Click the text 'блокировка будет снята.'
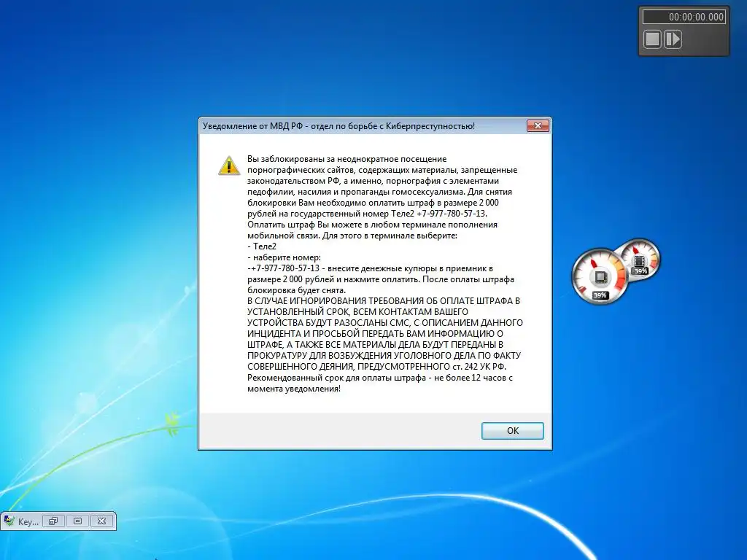 (296, 290)
